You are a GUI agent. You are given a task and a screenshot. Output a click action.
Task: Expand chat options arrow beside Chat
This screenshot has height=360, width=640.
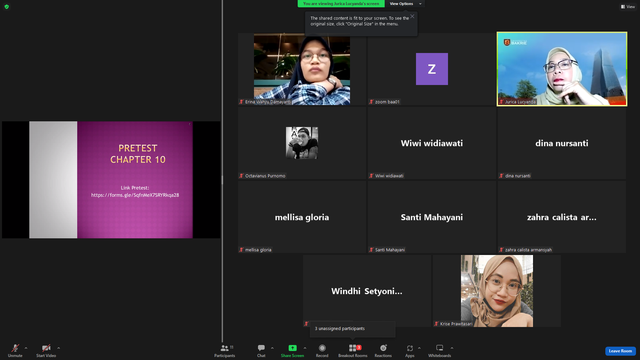point(272,348)
